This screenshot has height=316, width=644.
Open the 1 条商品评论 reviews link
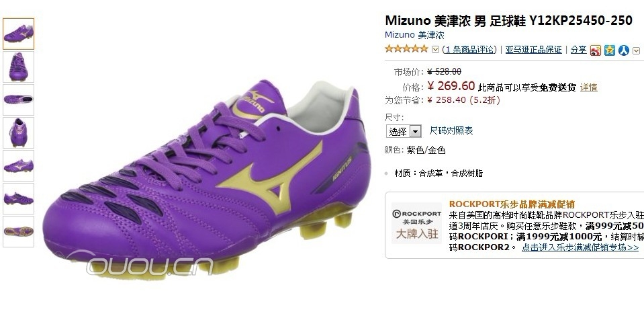(x=469, y=50)
